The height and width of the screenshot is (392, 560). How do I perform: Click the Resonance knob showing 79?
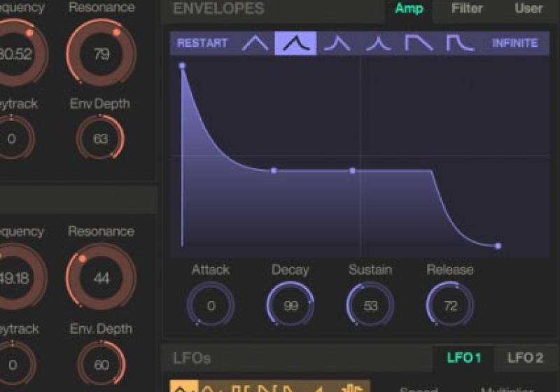pos(101,54)
